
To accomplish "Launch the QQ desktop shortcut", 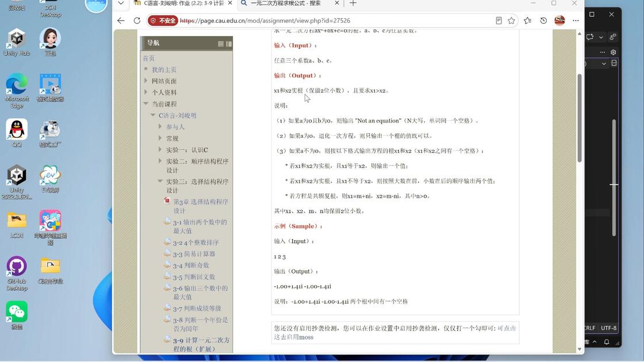I will coord(17,133).
